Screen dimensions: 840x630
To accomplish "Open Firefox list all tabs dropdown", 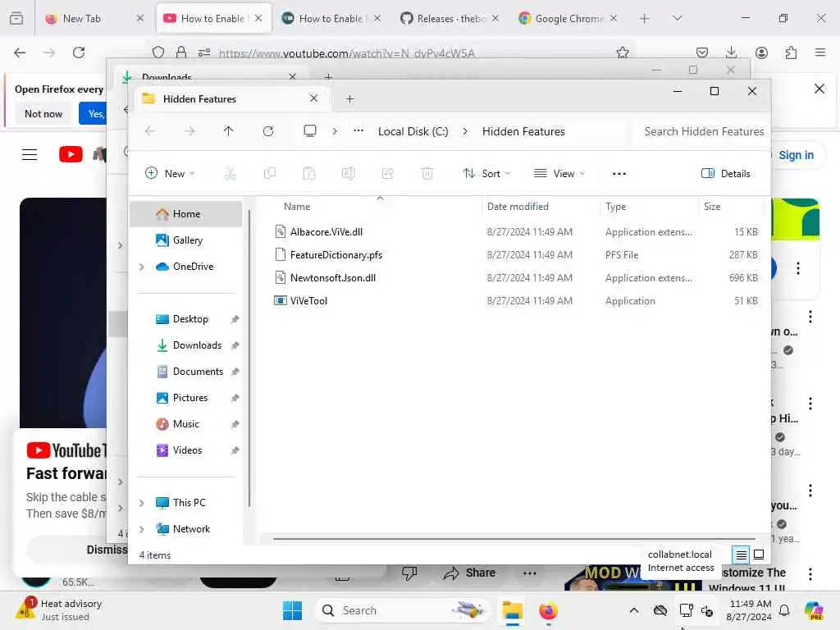I will (x=678, y=18).
